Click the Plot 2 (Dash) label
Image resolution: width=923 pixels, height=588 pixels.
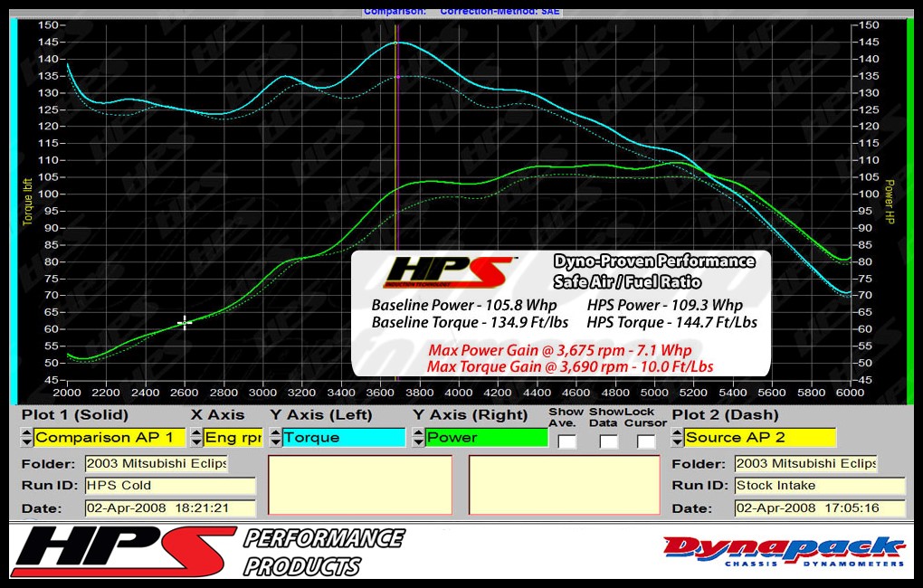coord(725,415)
